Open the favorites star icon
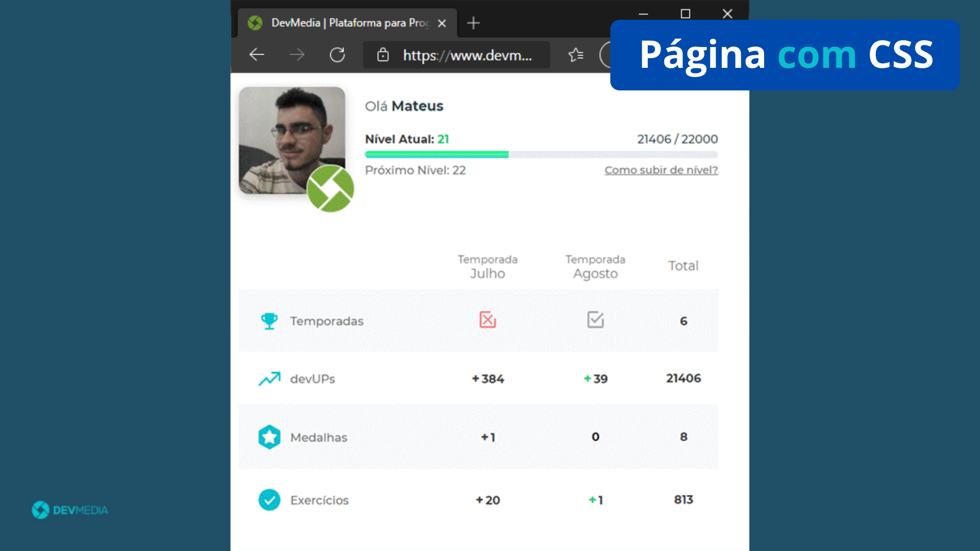 tap(576, 55)
